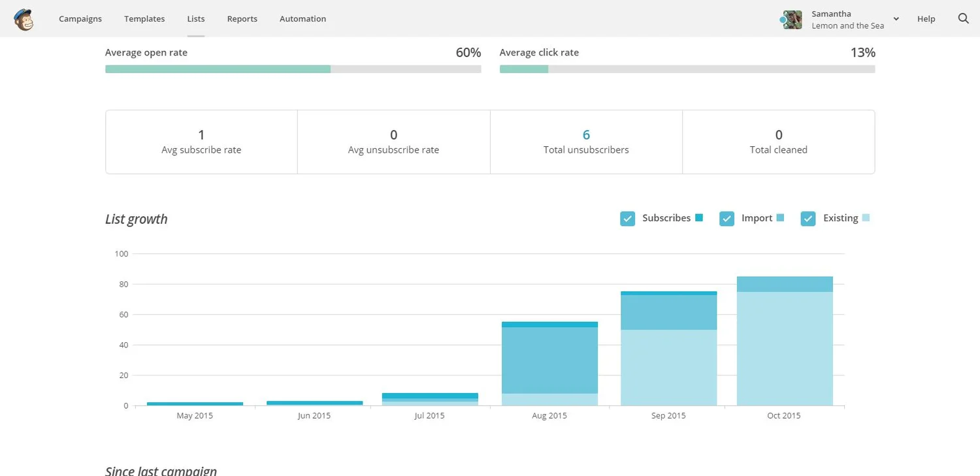The width and height of the screenshot is (980, 476).
Task: Open the Automation page
Action: 302,19
